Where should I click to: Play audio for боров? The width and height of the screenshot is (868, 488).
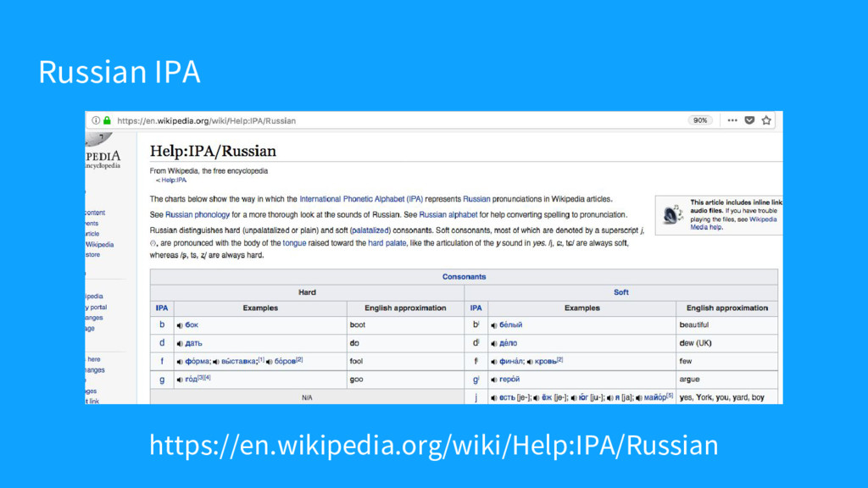pyautogui.click(x=269, y=362)
